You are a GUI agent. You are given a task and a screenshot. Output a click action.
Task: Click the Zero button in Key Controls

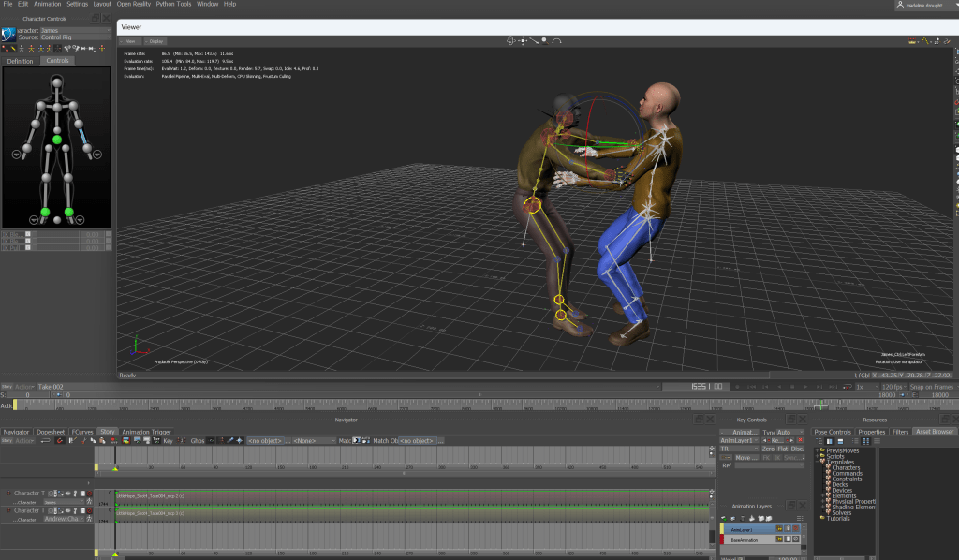click(x=767, y=449)
